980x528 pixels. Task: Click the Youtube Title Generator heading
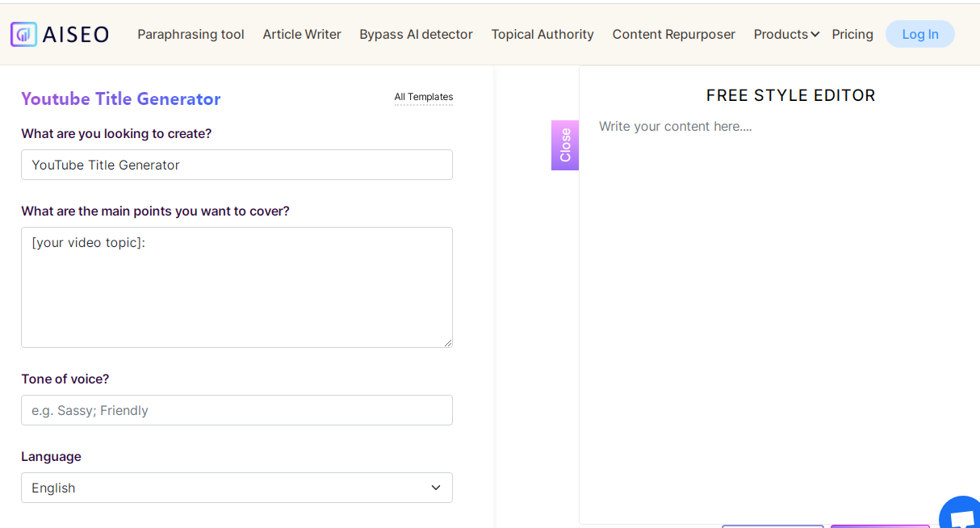pos(120,98)
